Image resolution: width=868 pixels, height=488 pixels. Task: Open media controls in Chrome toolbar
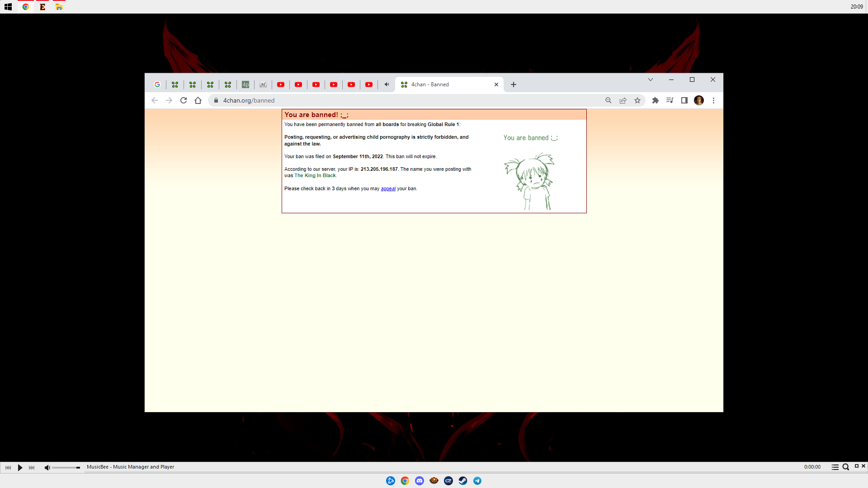[670, 100]
